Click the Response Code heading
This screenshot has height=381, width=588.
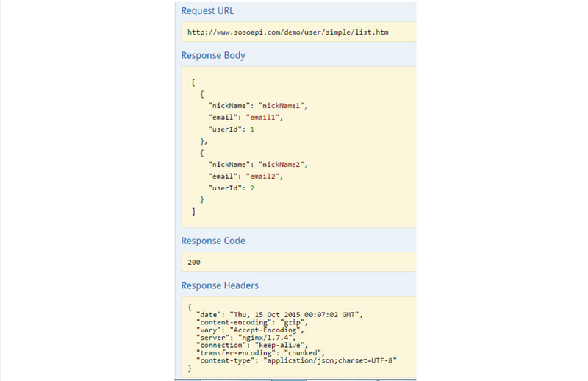tap(213, 241)
